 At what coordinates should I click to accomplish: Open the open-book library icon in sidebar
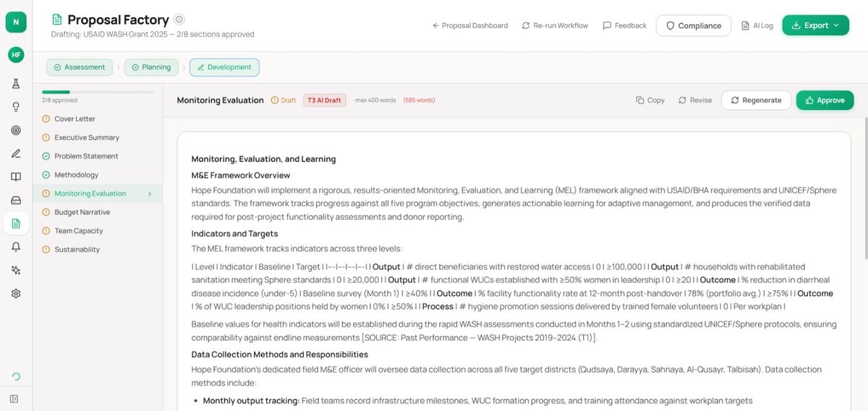(x=16, y=177)
